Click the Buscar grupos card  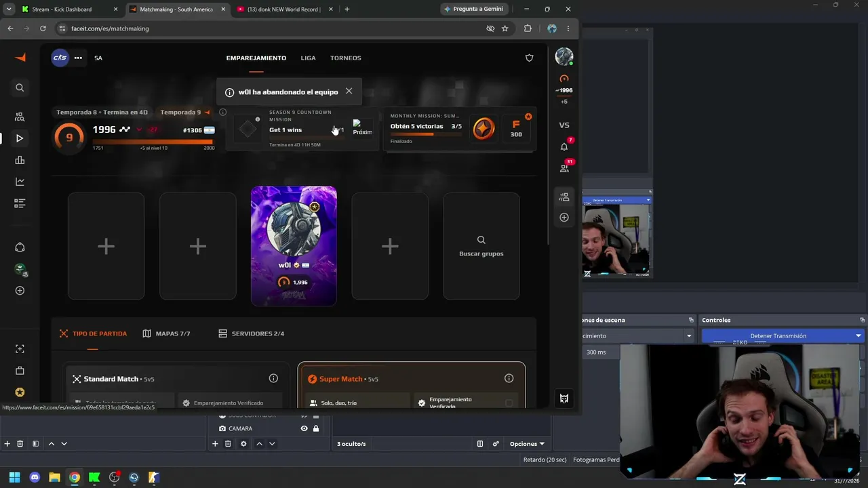(x=481, y=246)
